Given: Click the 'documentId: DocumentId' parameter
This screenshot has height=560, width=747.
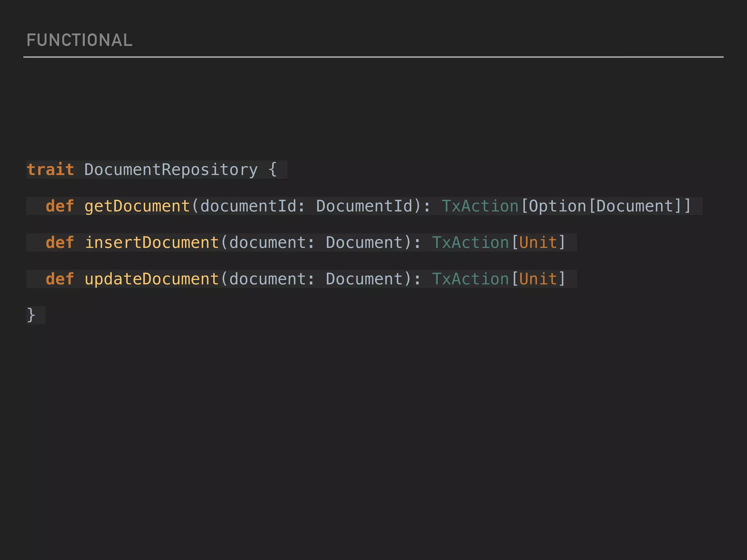Looking at the screenshot, I should pos(306,206).
